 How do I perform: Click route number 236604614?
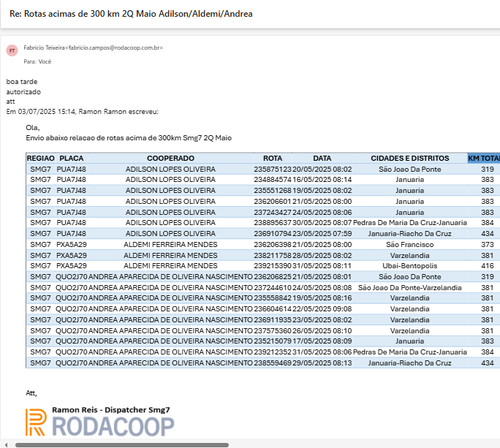point(273,309)
